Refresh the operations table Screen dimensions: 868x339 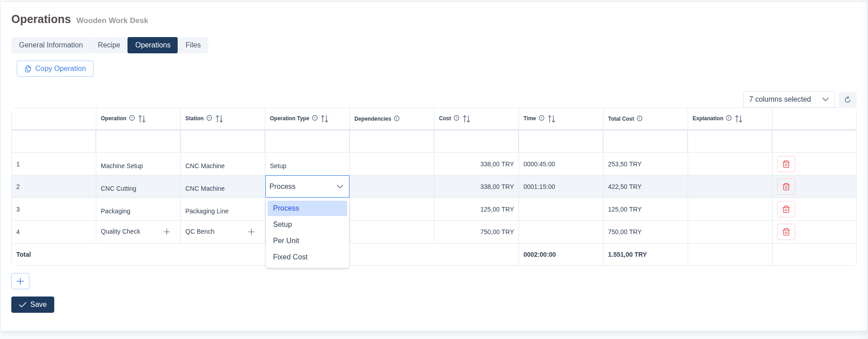847,99
